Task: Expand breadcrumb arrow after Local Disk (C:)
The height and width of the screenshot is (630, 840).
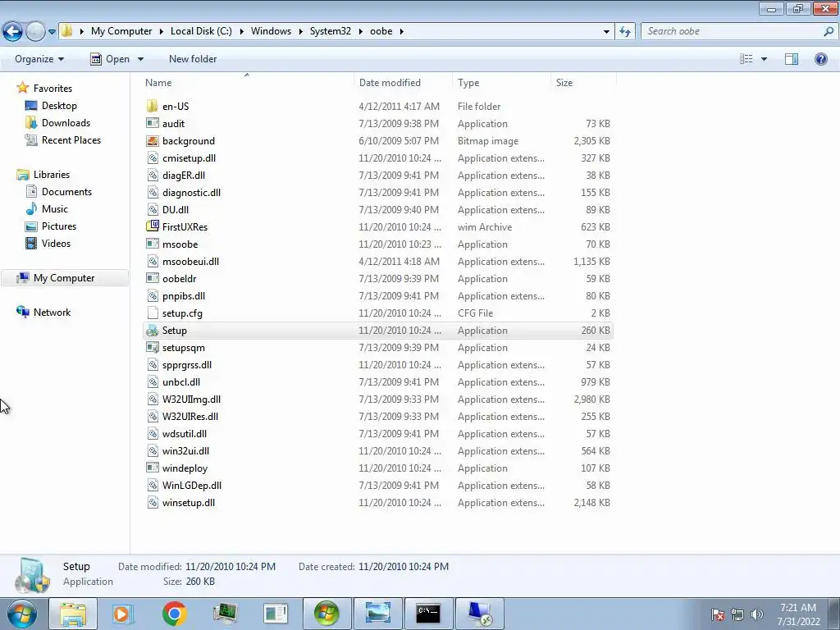Action: [x=241, y=32]
